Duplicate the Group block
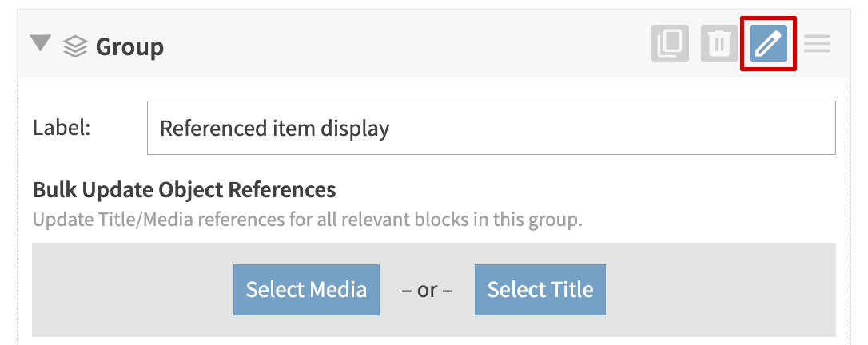 670,44
